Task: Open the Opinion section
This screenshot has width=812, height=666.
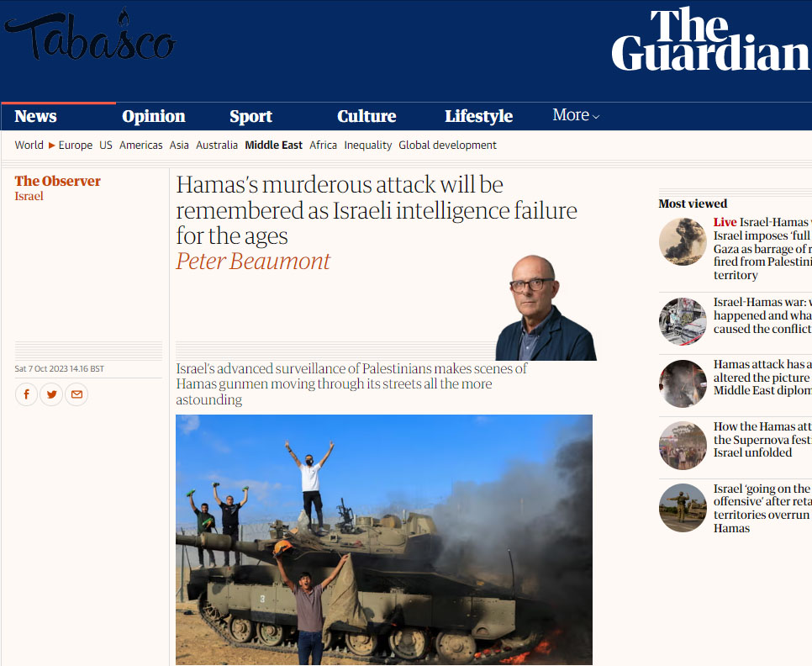Action: [153, 116]
